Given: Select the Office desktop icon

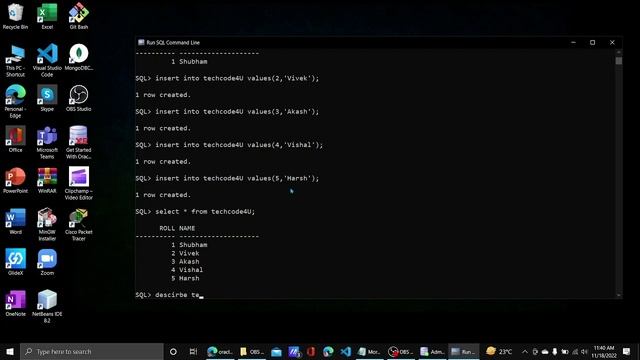Looking at the screenshot, I should (16, 139).
